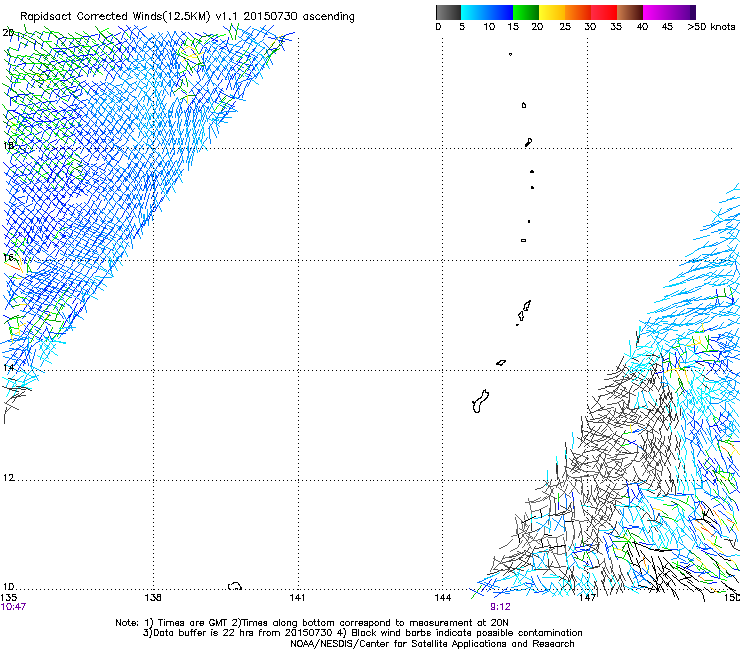Screen dimensions: 740x650
Task: Click the purple time stamp '9:12'
Action: [500, 607]
